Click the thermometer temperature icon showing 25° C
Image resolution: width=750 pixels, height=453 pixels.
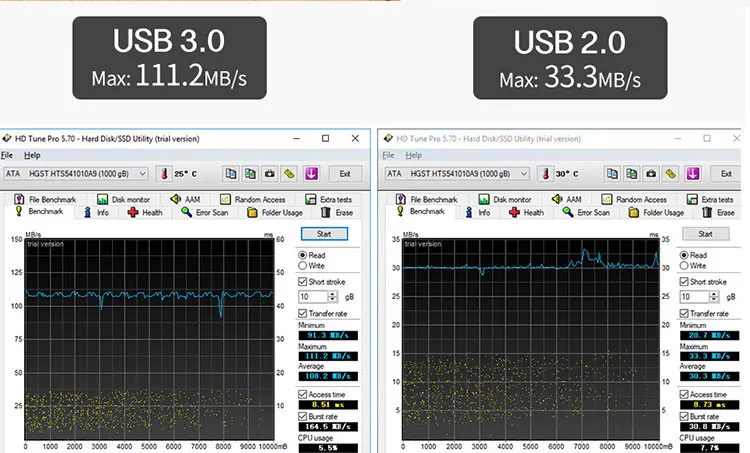164,174
